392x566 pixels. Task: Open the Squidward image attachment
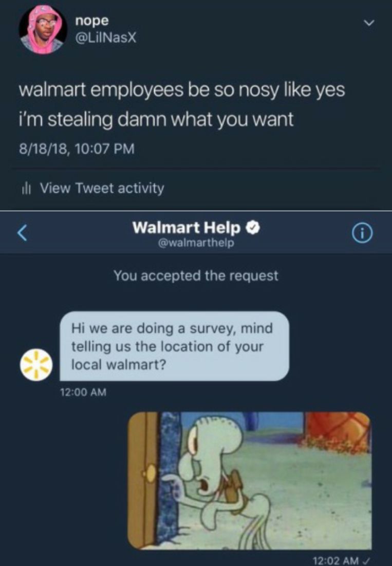pyautogui.click(x=250, y=481)
